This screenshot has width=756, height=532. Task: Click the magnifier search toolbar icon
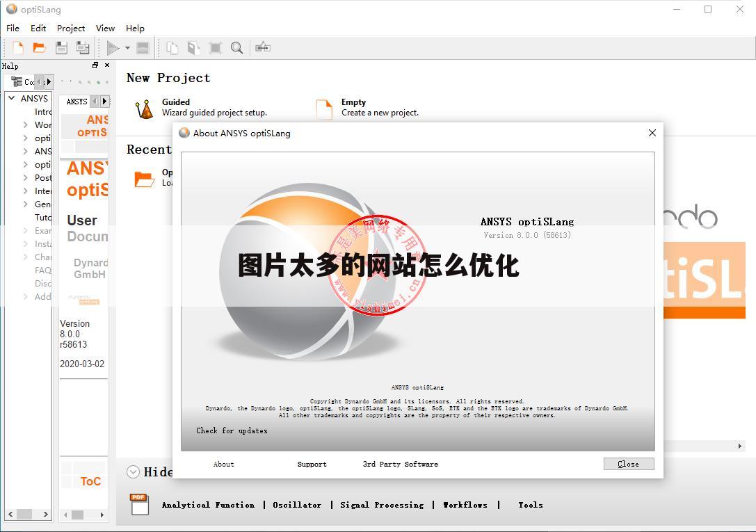[x=237, y=47]
